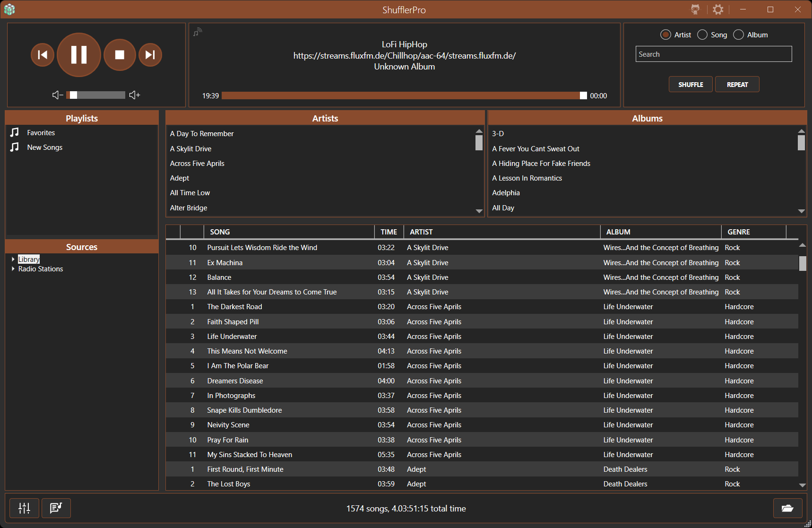Open the folder browse button

click(x=787, y=508)
